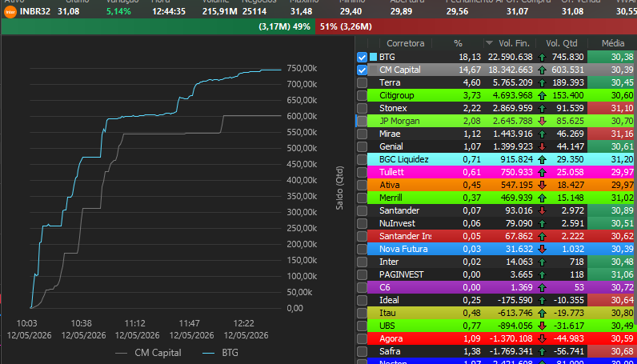Click the green up arrow in BGC Liquidez row

(x=542, y=160)
